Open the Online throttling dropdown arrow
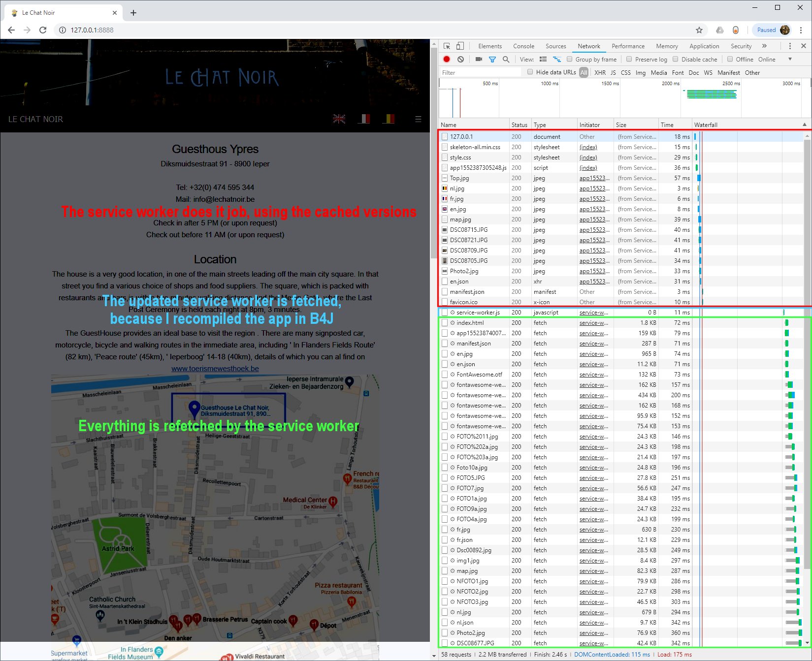 (x=790, y=59)
